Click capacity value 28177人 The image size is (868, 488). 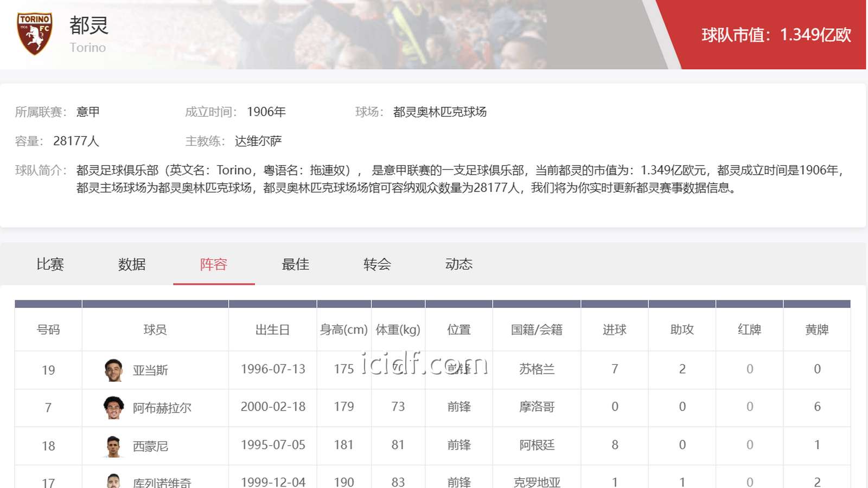[x=76, y=141]
